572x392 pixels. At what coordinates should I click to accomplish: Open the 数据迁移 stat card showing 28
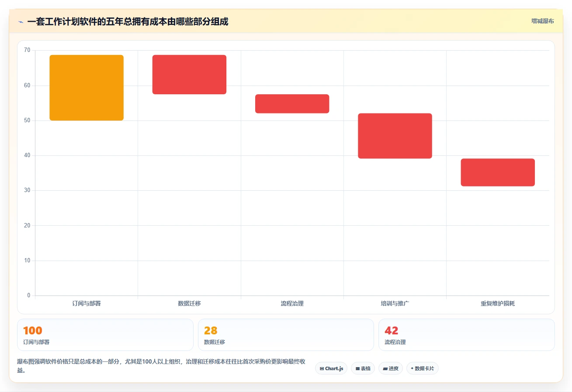286,335
